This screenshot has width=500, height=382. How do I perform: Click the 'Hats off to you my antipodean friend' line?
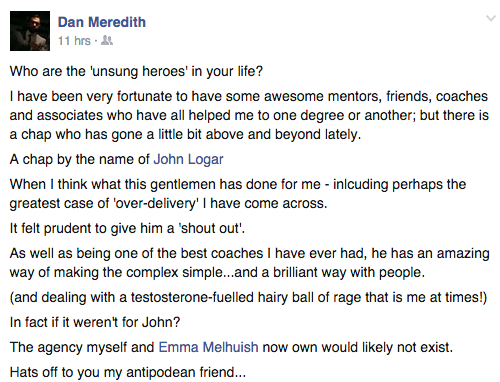click(x=128, y=372)
